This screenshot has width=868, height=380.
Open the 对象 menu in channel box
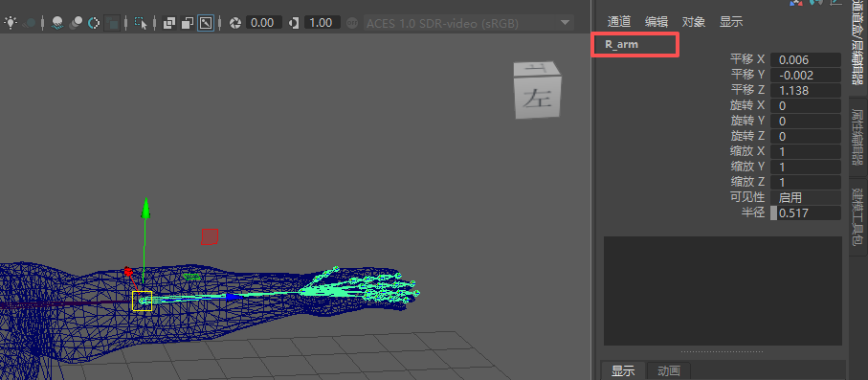(694, 22)
